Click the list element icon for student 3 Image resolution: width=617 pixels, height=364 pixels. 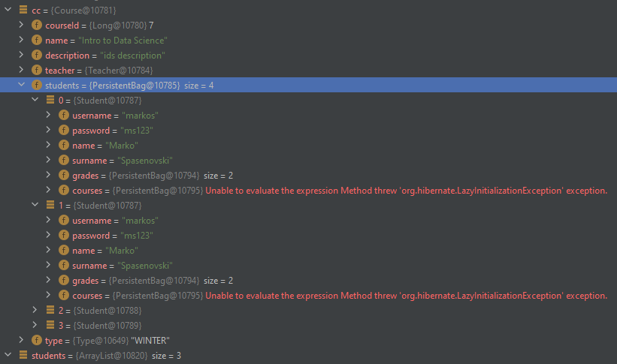click(x=50, y=325)
